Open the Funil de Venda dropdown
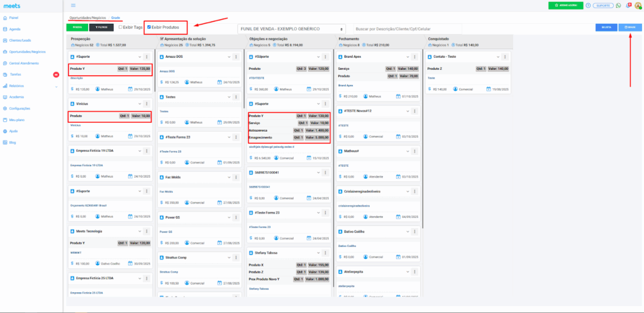 (292, 29)
